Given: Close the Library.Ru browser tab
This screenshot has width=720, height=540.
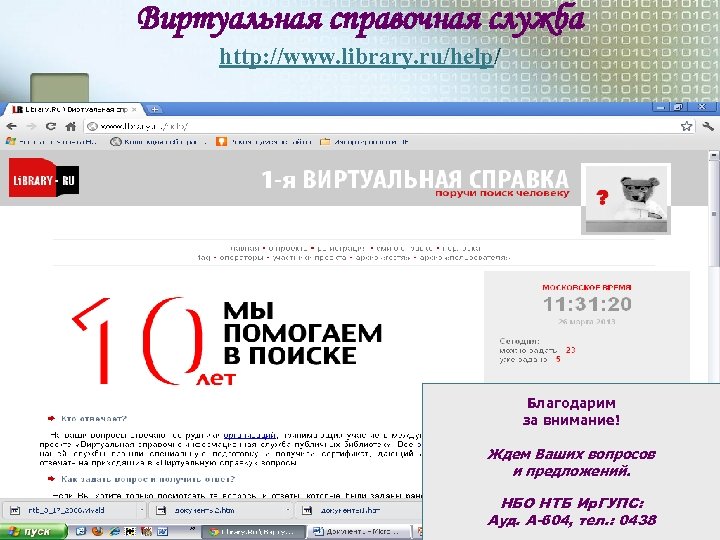Looking at the screenshot, I should point(134,109).
